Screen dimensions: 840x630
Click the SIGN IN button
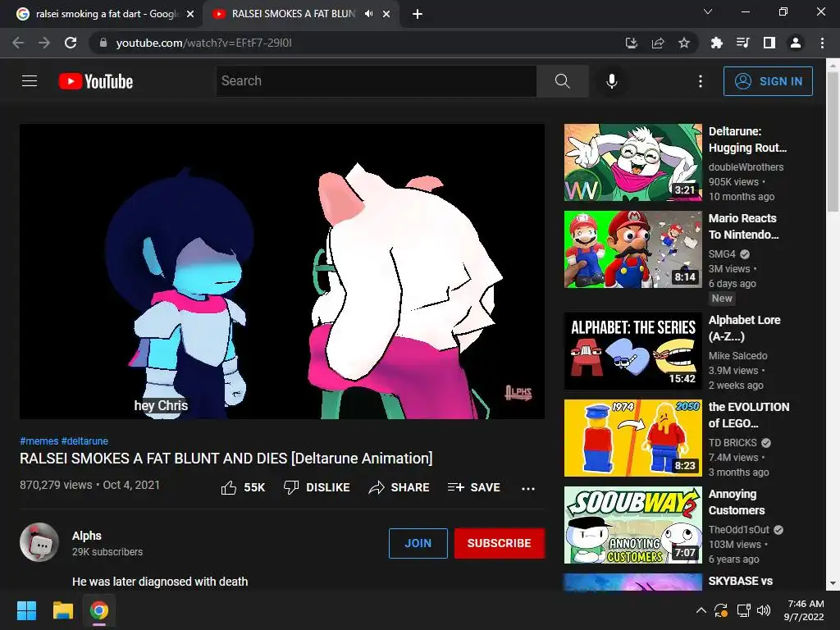pos(768,81)
